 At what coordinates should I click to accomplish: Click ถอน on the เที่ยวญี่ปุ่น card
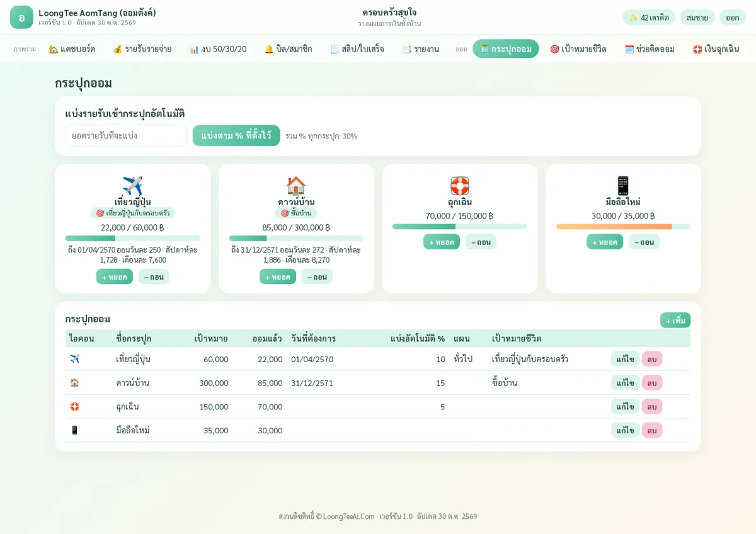click(154, 276)
